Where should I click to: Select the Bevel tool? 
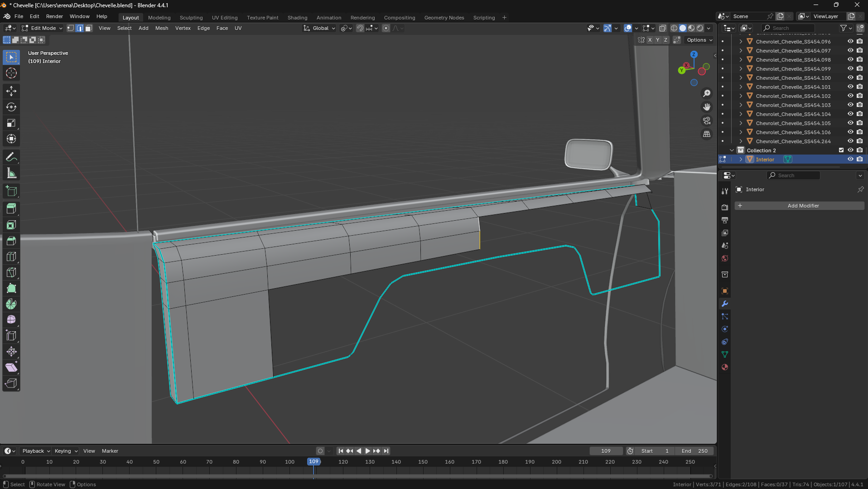pos(11,241)
